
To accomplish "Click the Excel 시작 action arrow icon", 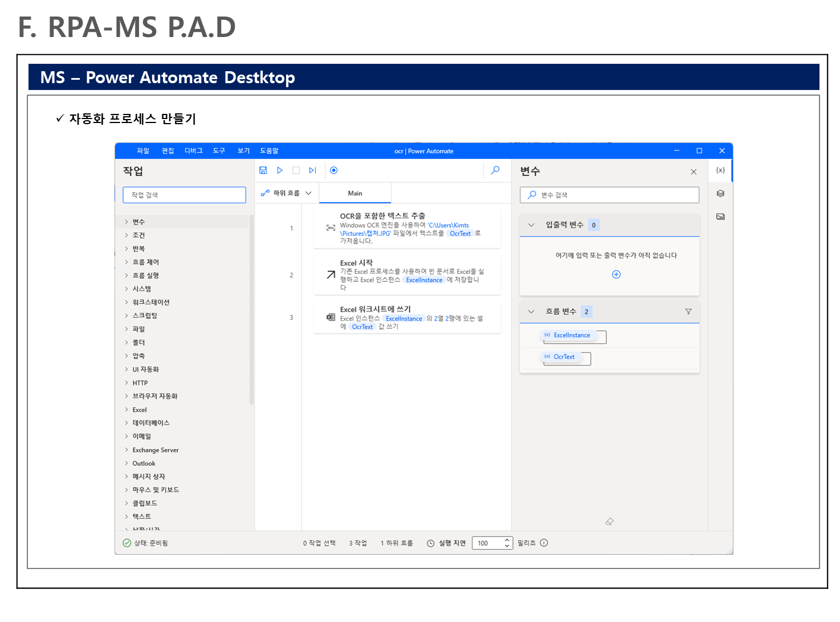I will (x=331, y=275).
